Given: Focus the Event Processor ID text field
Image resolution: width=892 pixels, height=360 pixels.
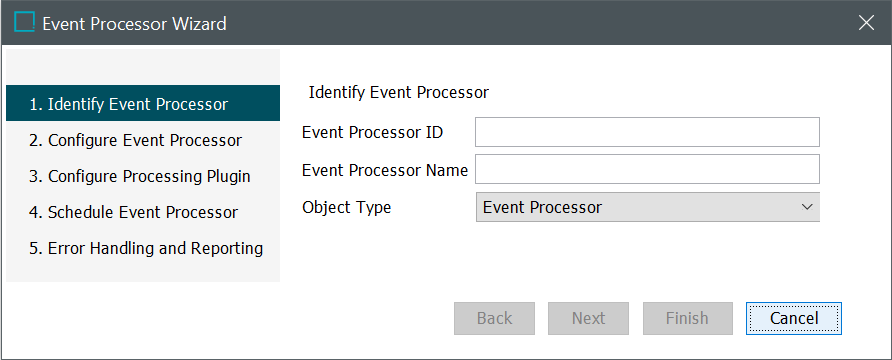Looking at the screenshot, I should pos(647,132).
